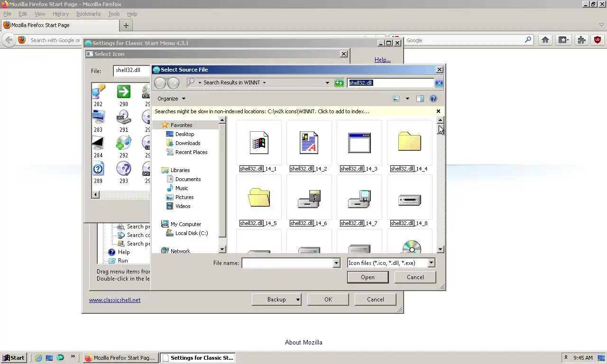
Task: Open the view options dropdown arrow
Action: click(x=407, y=99)
